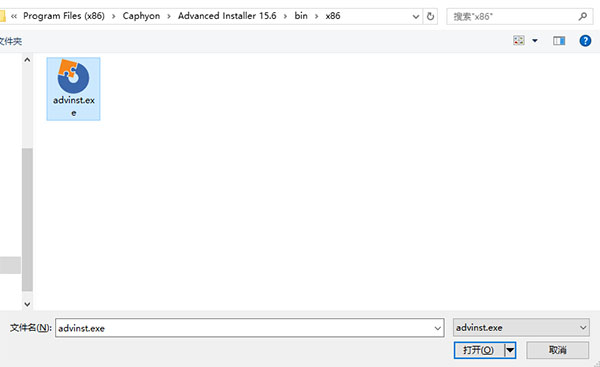Expand the Open button split arrow
The height and width of the screenshot is (367, 600).
510,350
